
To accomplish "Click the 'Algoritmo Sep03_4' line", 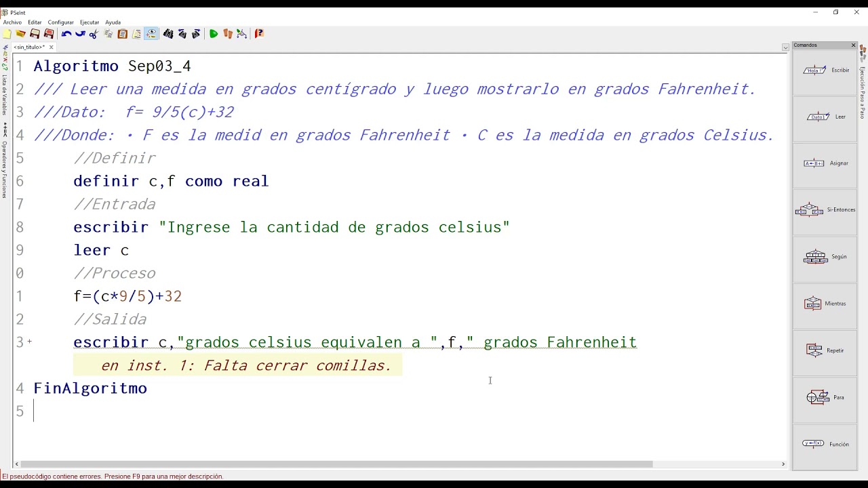I will coord(113,66).
